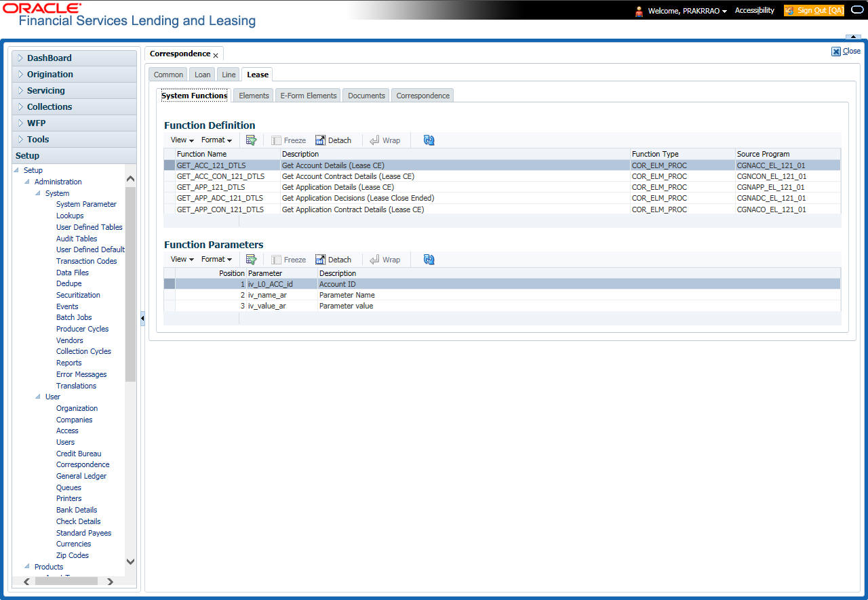
Task: Open the E-Form Elements sub-tab
Action: (309, 96)
